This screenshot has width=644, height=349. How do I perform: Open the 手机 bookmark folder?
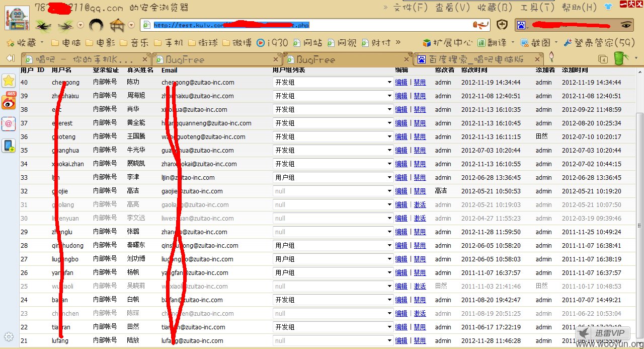tap(168, 43)
